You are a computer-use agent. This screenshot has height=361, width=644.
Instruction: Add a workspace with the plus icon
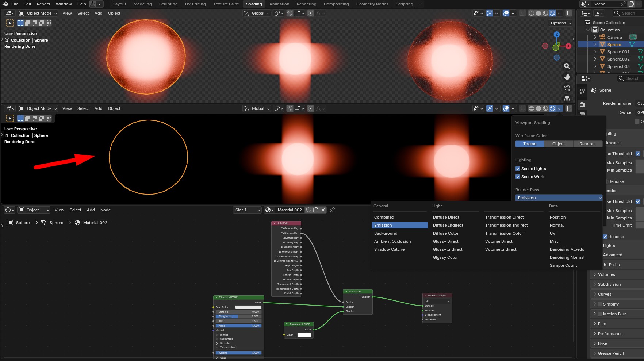pyautogui.click(x=421, y=4)
